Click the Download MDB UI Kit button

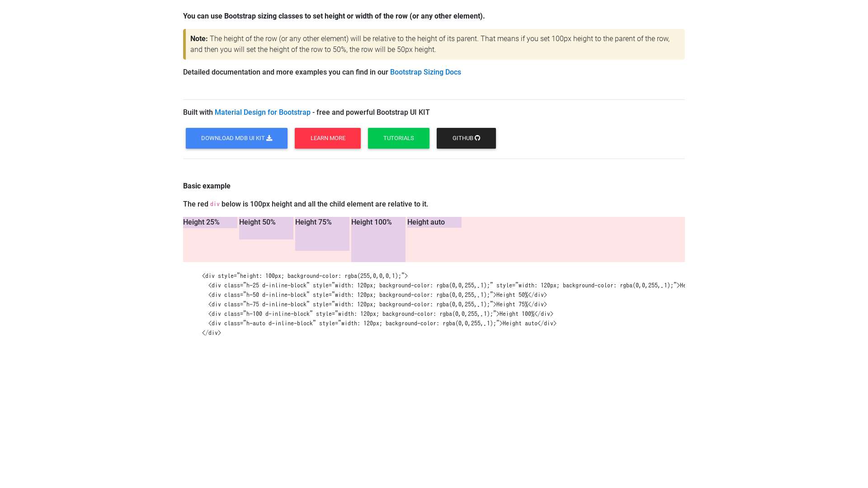point(236,138)
